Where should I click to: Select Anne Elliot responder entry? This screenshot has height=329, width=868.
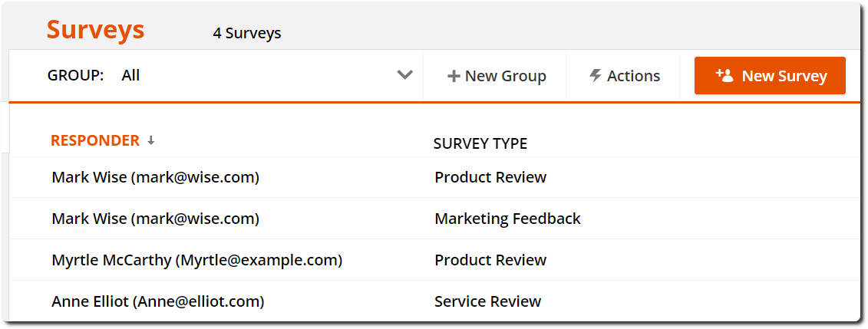pyautogui.click(x=158, y=301)
